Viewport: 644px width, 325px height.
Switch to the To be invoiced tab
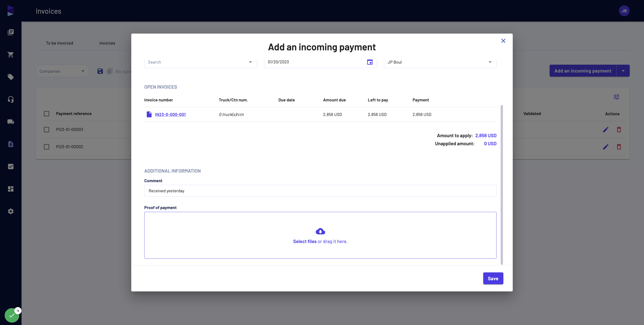(59, 43)
